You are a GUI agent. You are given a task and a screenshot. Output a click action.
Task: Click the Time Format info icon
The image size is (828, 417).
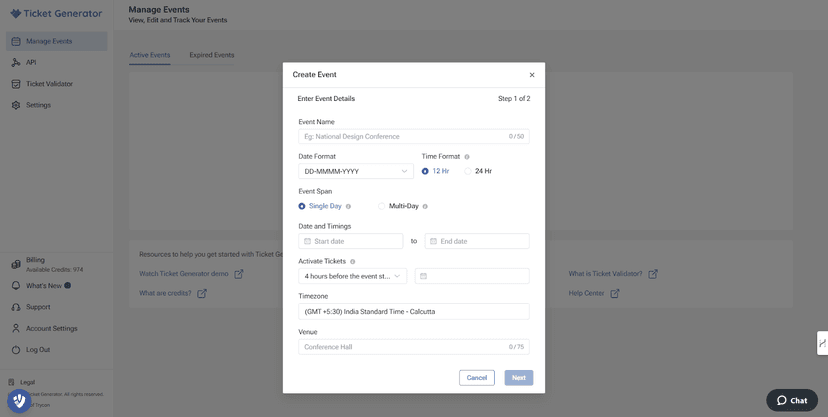pos(467,157)
